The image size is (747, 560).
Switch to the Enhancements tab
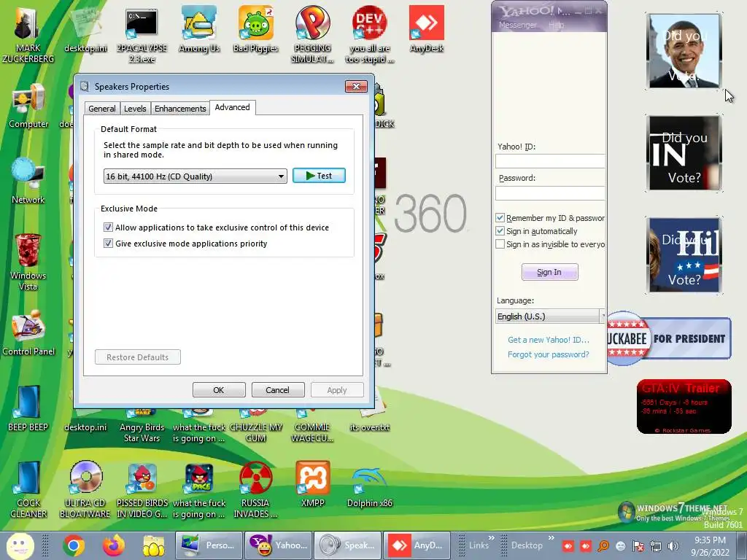click(180, 109)
